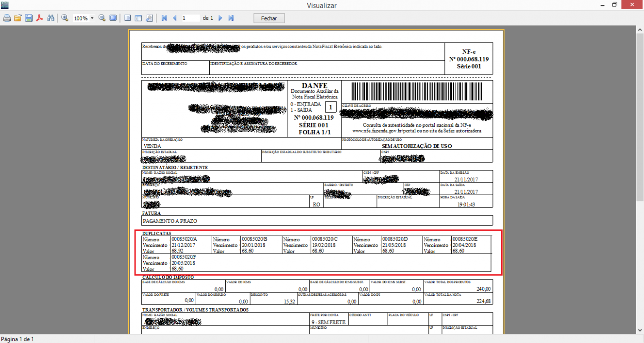Click the Visualizar window app icon
Screen dimensions: 644x343
pos(5,5)
